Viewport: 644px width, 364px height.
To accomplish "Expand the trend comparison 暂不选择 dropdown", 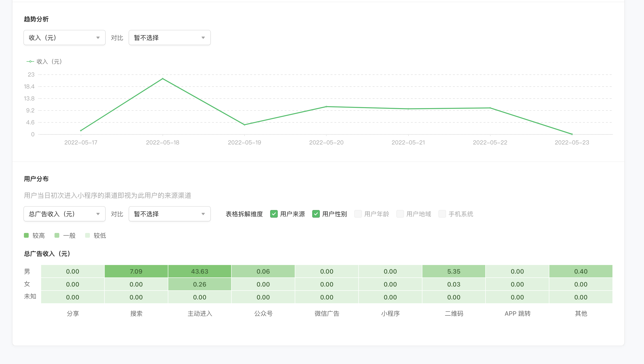I will [x=169, y=38].
